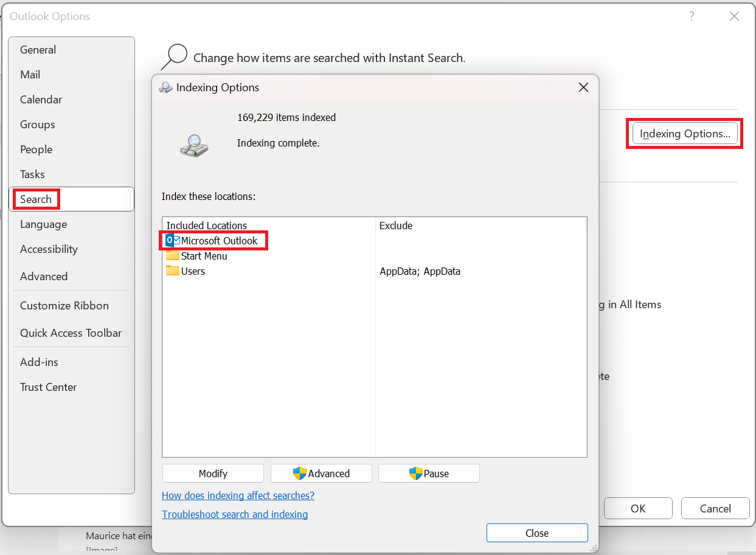
Task: Click the resize grip of Indexing Options dialog
Action: pos(593,547)
